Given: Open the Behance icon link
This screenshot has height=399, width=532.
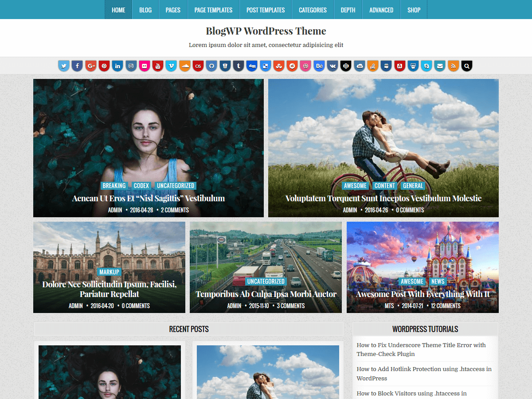Looking at the screenshot, I should (319, 66).
